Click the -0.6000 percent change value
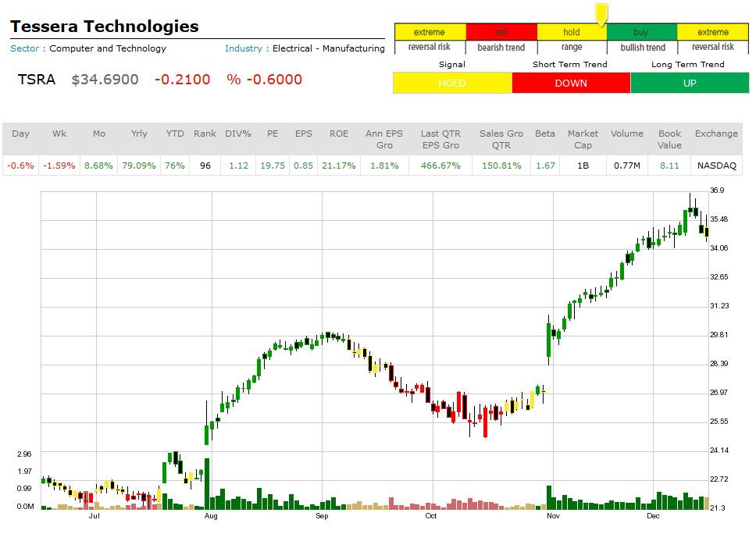 click(274, 80)
